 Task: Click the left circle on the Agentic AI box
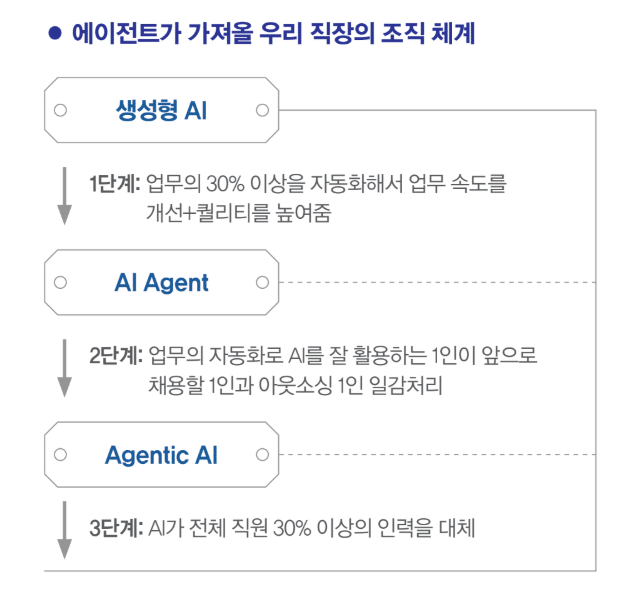60,455
